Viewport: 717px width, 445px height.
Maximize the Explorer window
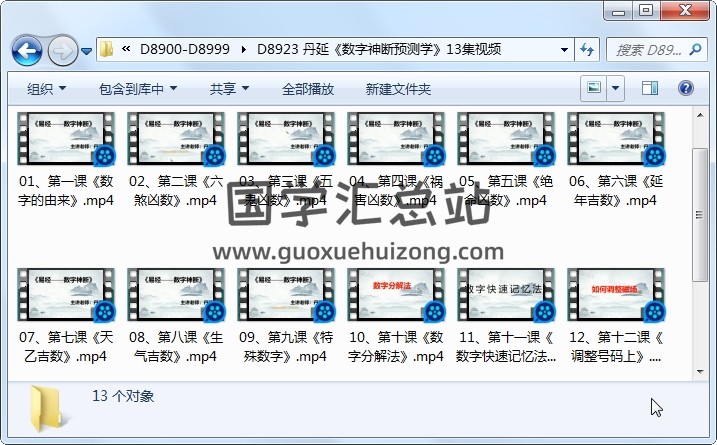tap(646, 11)
